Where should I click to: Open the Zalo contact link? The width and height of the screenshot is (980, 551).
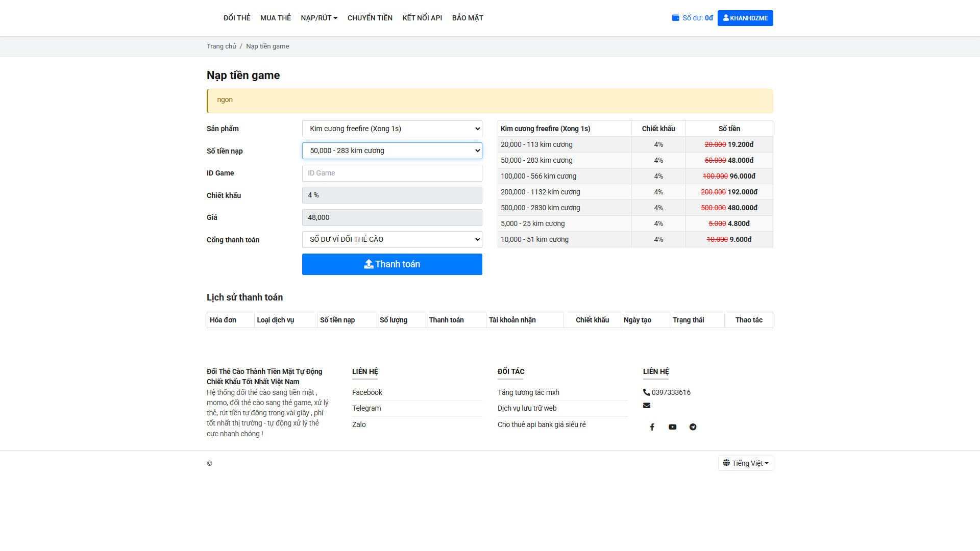(x=359, y=424)
